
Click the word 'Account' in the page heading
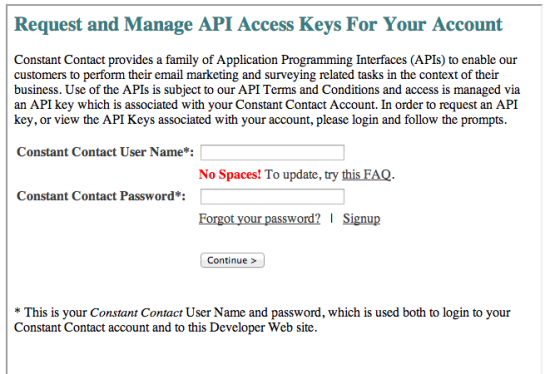(x=467, y=25)
